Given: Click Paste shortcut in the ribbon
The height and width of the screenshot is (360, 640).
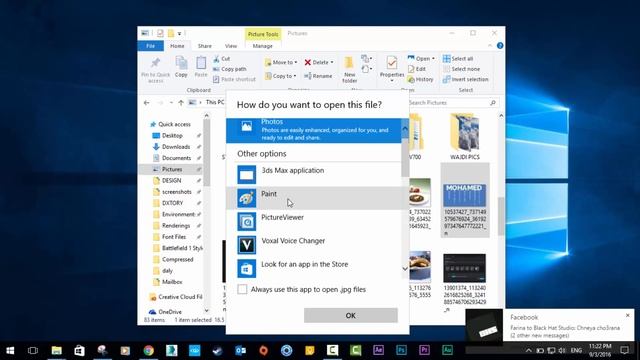Looking at the screenshot, I should [234, 79].
